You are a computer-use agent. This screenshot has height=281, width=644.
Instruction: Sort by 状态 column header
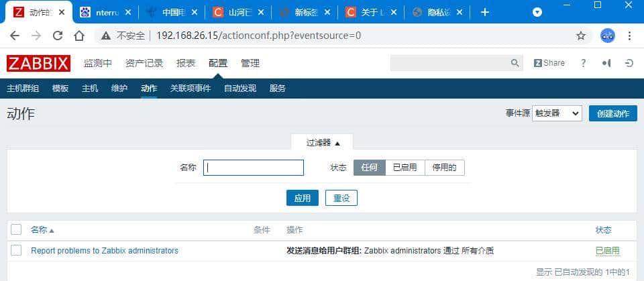coord(603,230)
